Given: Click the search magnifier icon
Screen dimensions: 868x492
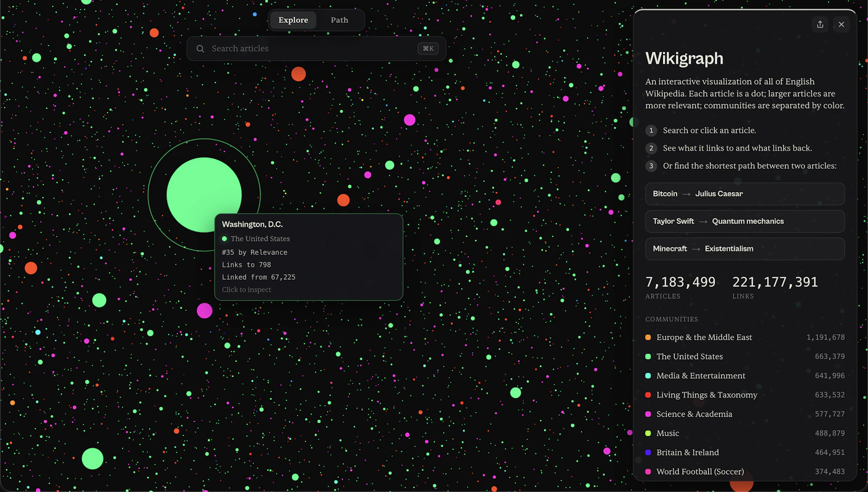Looking at the screenshot, I should tap(200, 49).
